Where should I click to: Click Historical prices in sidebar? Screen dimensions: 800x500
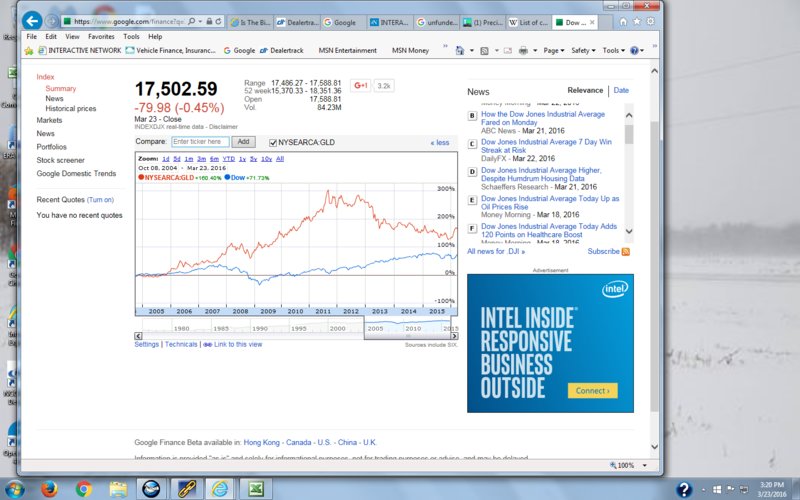point(70,109)
